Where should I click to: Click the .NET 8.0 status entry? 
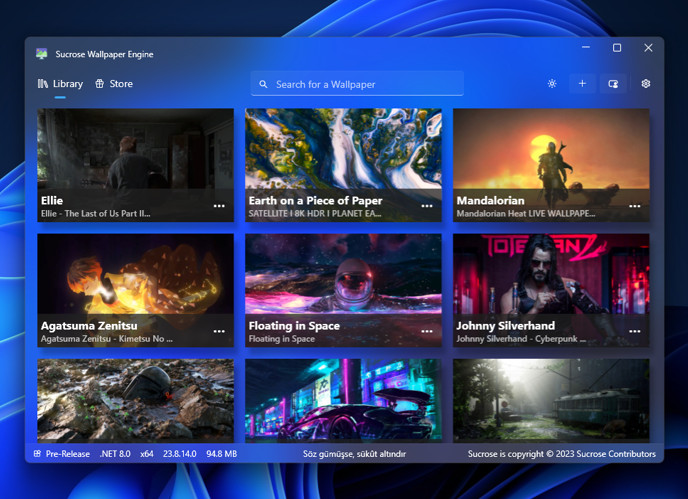tap(115, 454)
